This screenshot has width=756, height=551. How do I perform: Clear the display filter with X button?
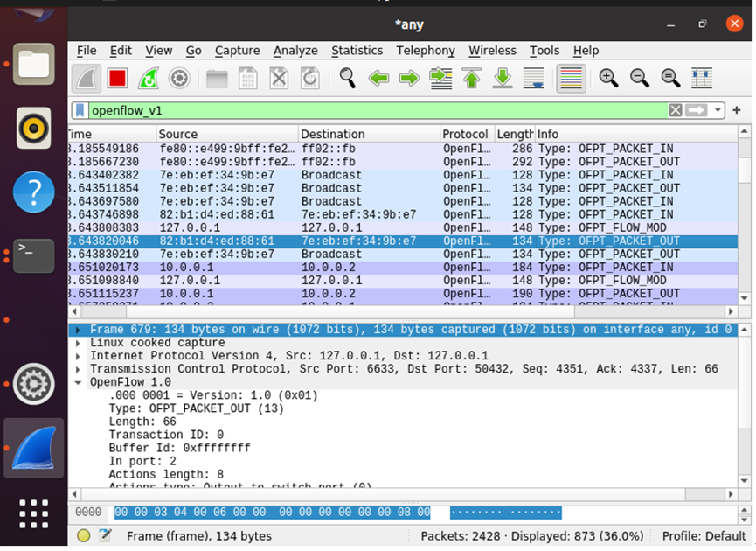click(x=676, y=110)
